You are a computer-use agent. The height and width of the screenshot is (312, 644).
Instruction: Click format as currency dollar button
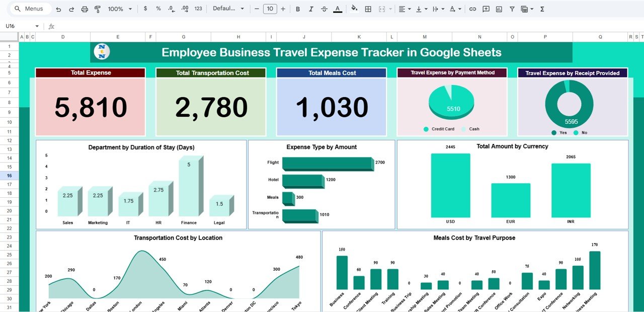click(x=145, y=9)
